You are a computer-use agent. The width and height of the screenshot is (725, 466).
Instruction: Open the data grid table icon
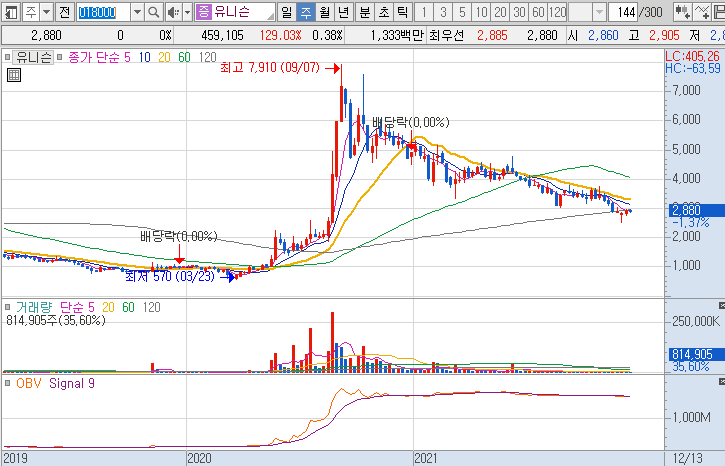[x=14, y=75]
